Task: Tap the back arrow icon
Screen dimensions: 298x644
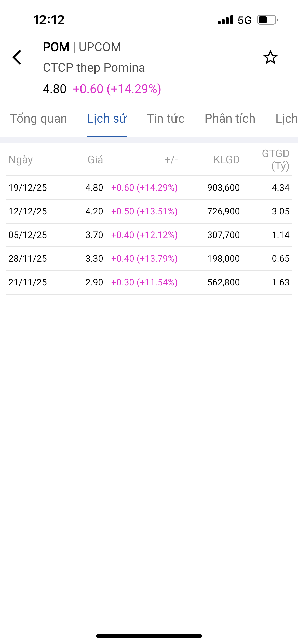Action: [17, 57]
